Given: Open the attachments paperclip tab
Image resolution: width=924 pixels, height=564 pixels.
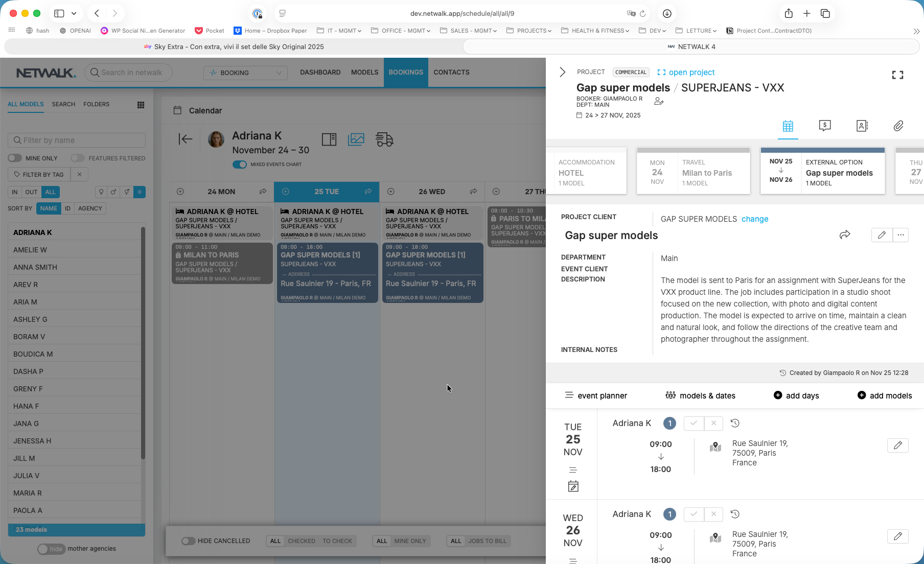Looking at the screenshot, I should tap(898, 126).
